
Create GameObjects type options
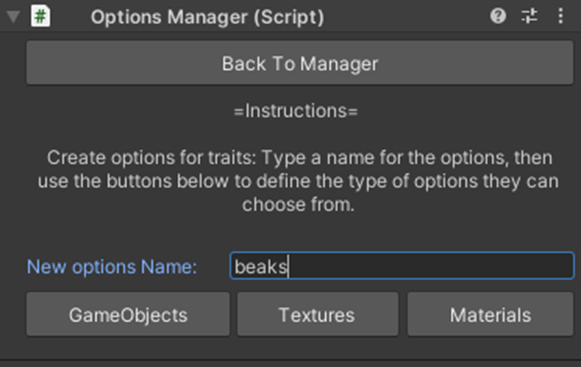coord(128,314)
